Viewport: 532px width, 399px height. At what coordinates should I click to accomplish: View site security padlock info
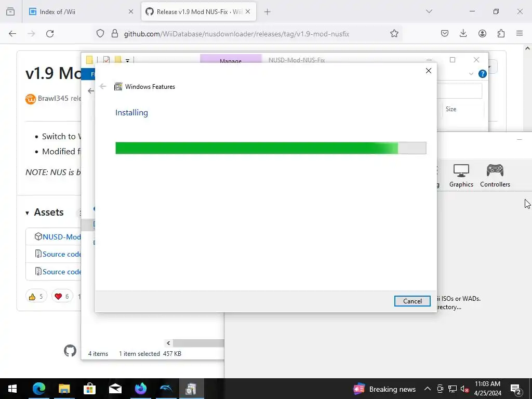tap(115, 34)
